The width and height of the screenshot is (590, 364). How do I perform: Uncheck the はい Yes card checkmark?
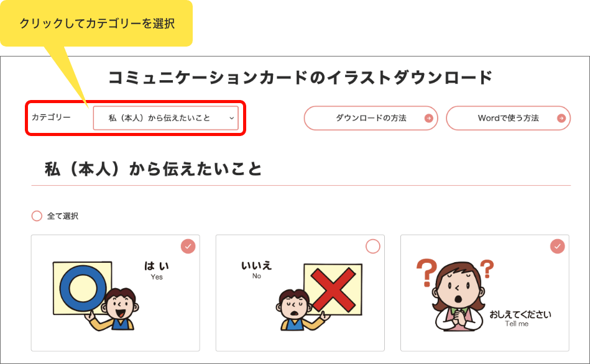[188, 247]
